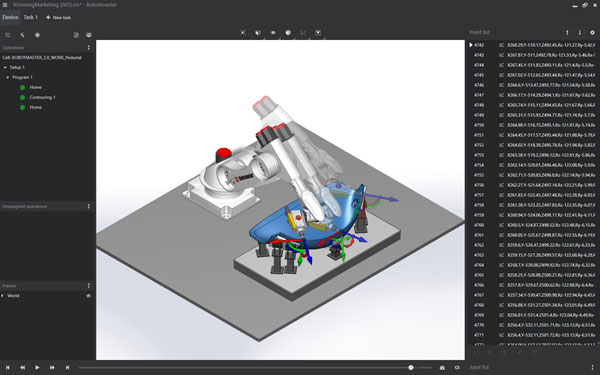Select point 4771 in the Point list
The width and height of the screenshot is (600, 375).
click(533, 335)
